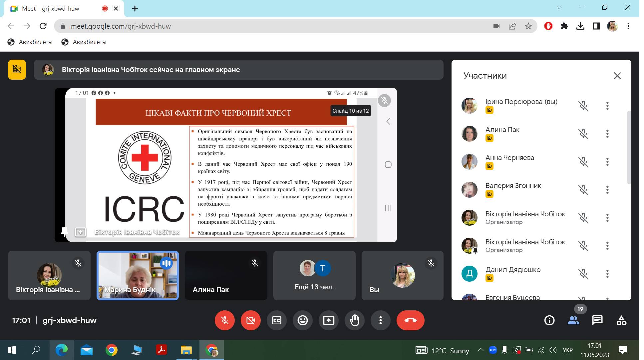Click the present screen button

pos(329,320)
